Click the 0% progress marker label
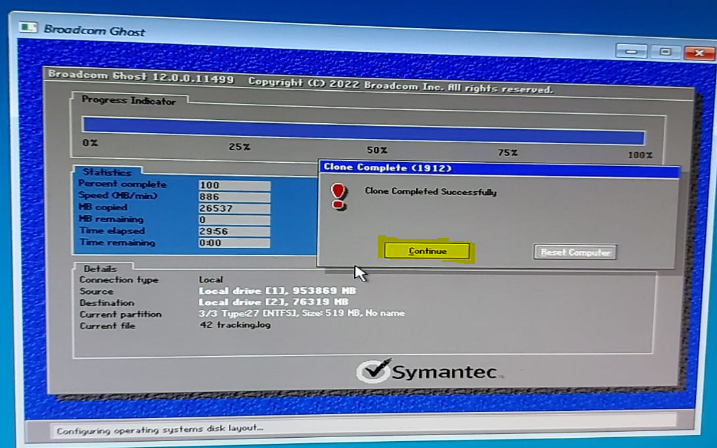The width and height of the screenshot is (717, 448). tap(90, 143)
